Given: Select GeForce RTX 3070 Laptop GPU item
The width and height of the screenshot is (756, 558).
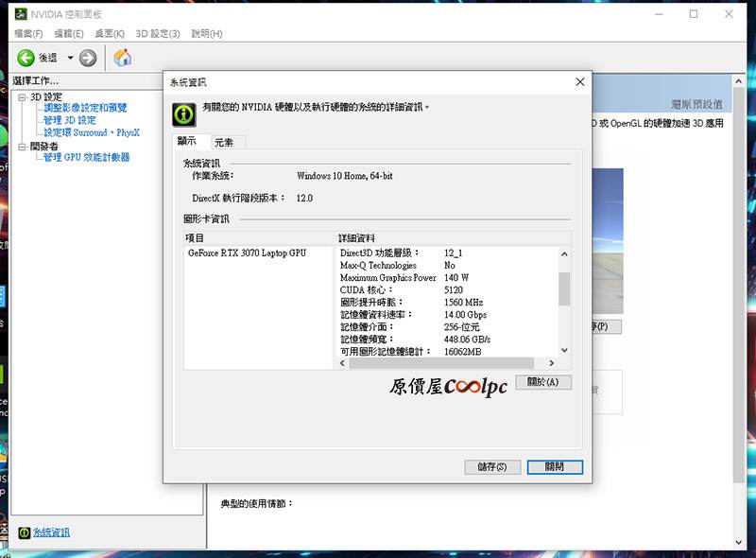Looking at the screenshot, I should pos(247,253).
